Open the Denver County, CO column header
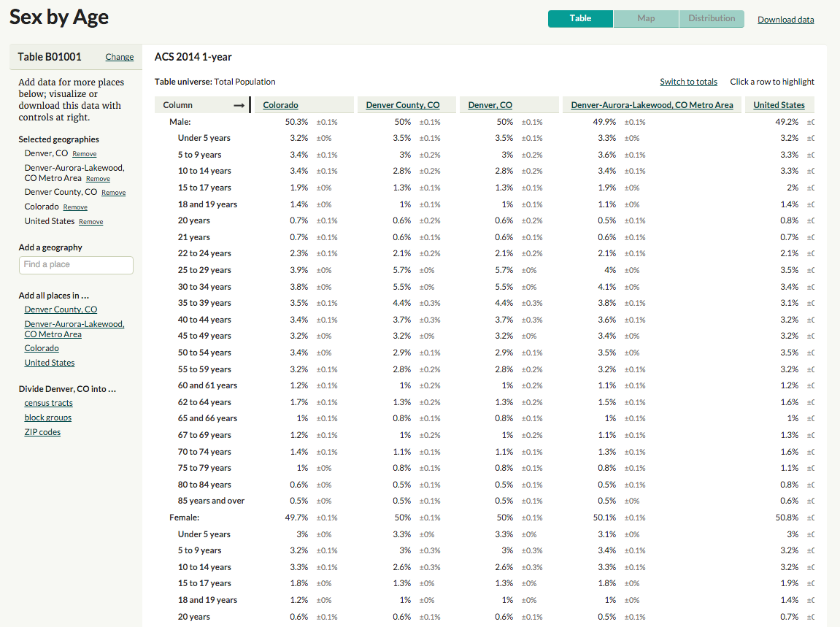This screenshot has height=627, width=840. 402,105
